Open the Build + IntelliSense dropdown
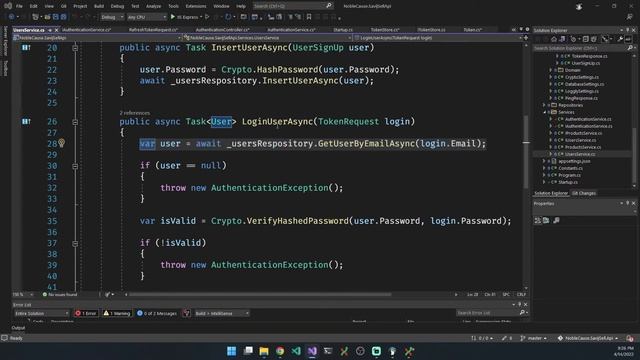This screenshot has width=640, height=360. coord(221,313)
